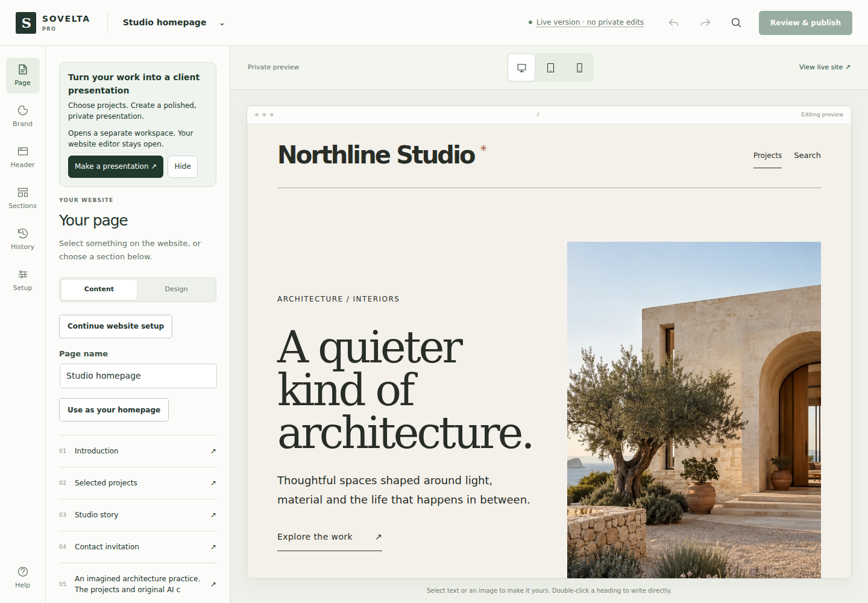
Task: Select the 'Thoughtful spaces shaped around light' paragraph
Action: (404, 490)
